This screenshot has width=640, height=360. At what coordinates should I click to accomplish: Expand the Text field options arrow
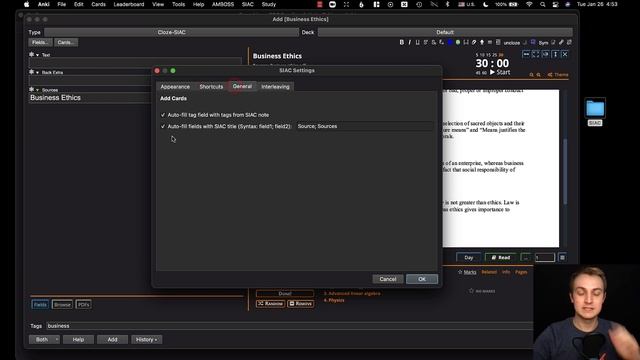tap(37, 55)
